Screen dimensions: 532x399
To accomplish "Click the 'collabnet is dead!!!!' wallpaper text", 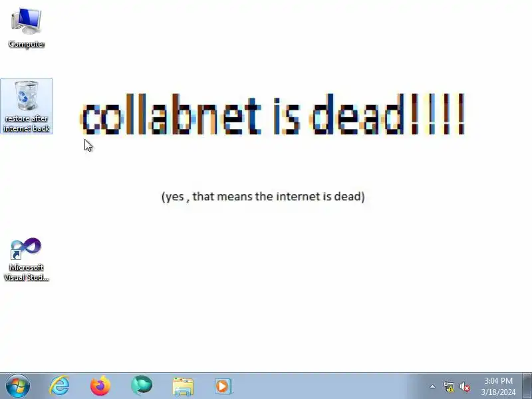I will click(x=273, y=114).
